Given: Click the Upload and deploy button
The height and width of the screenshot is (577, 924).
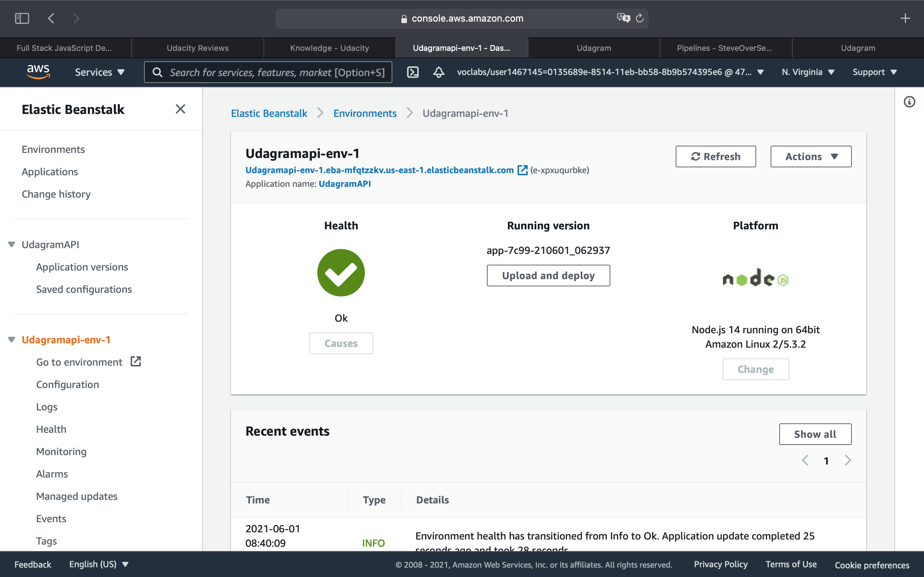Looking at the screenshot, I should (548, 275).
